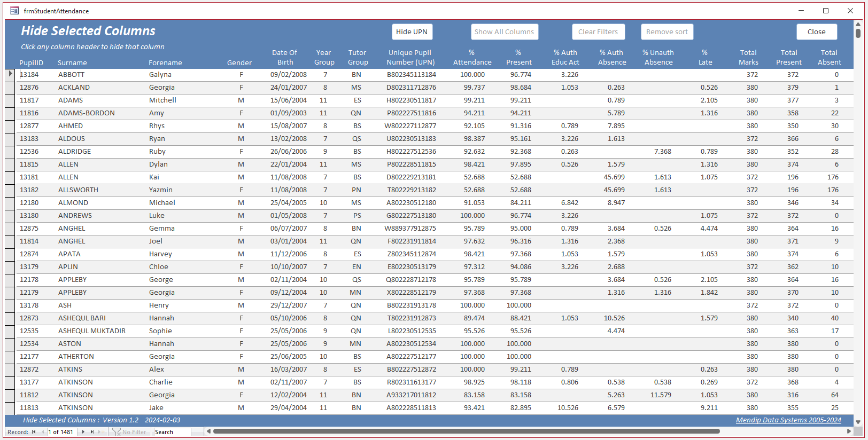The height and width of the screenshot is (440, 868).
Task: Click the % Unauth Absence column header
Action: [x=658, y=58]
